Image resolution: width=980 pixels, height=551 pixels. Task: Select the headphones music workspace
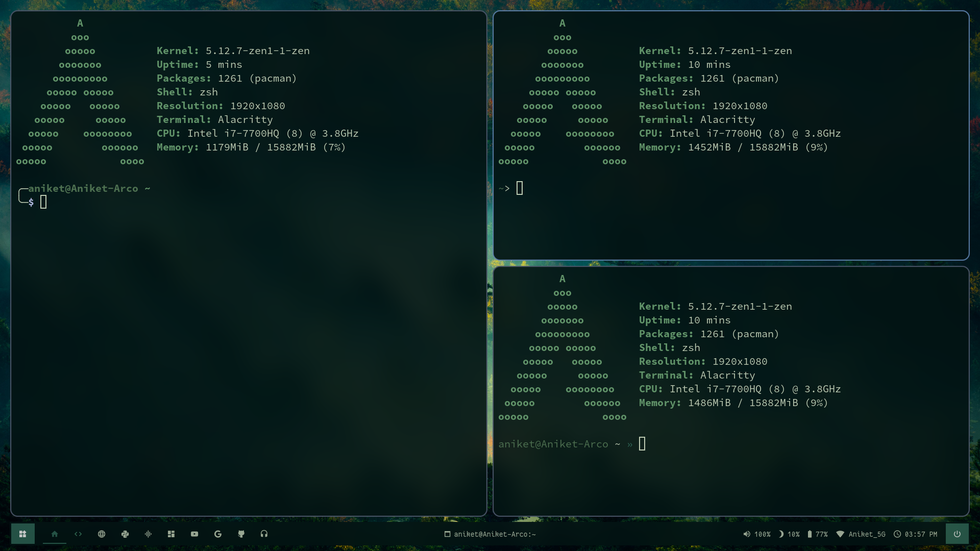(x=264, y=534)
